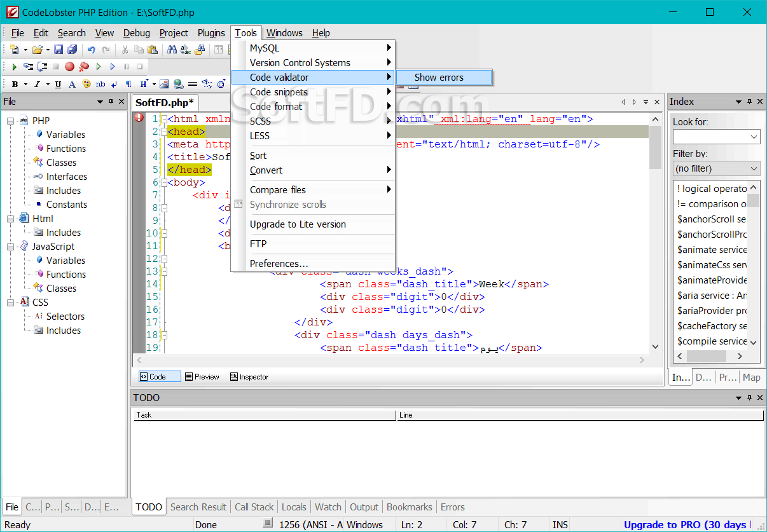The height and width of the screenshot is (532, 767).
Task: Insert non-breaking space with nb icon
Action: (x=100, y=84)
